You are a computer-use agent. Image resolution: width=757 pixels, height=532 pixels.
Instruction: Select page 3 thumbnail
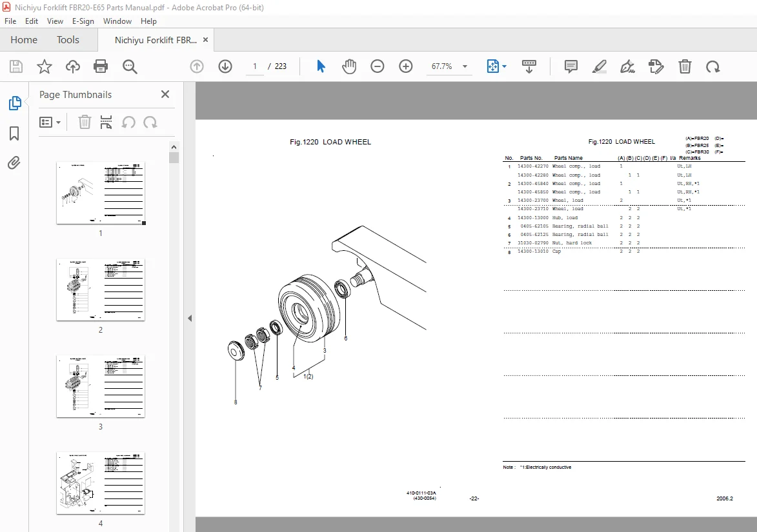(x=101, y=386)
